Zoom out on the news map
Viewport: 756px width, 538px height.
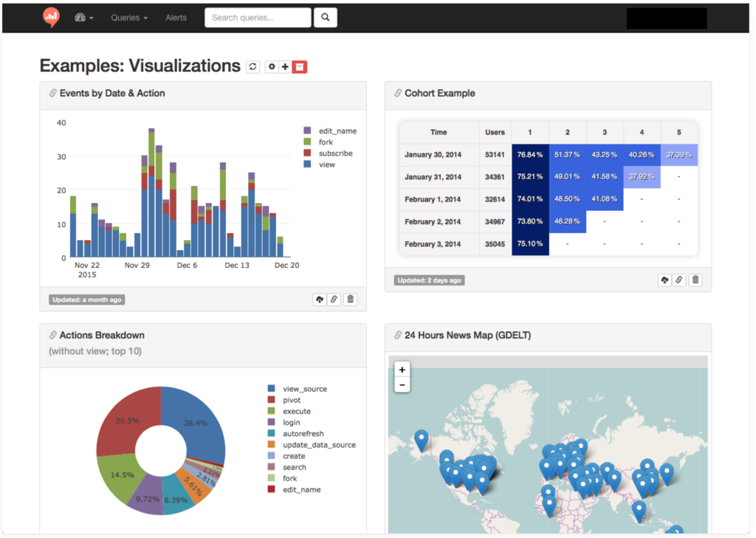402,384
